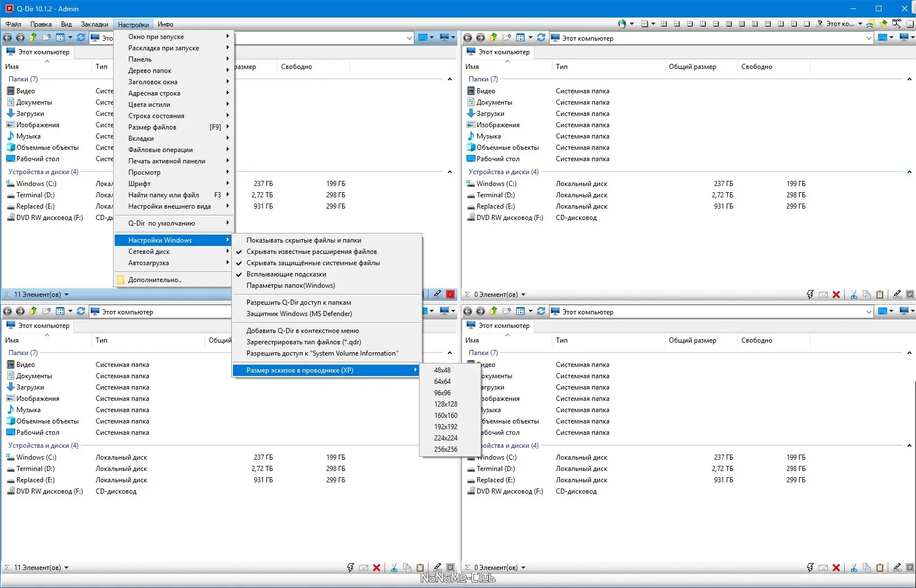Open "0 Элемент(ов)" dropdown in top-right status bar
Viewport: 916px width, 588px height.
point(523,295)
